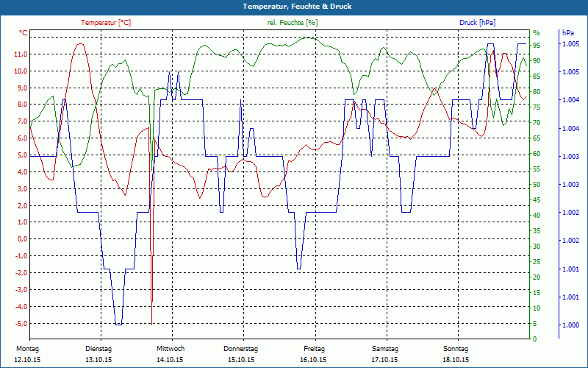This screenshot has height=368, width=588.
Task: Click the '40' humidity axis value
Action: pyautogui.click(x=537, y=216)
